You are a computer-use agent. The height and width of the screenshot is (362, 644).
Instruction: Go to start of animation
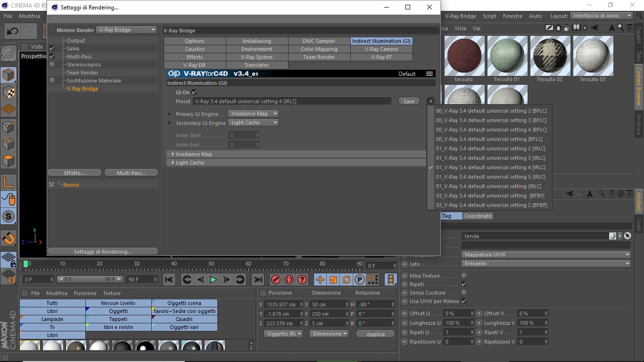coord(169,280)
